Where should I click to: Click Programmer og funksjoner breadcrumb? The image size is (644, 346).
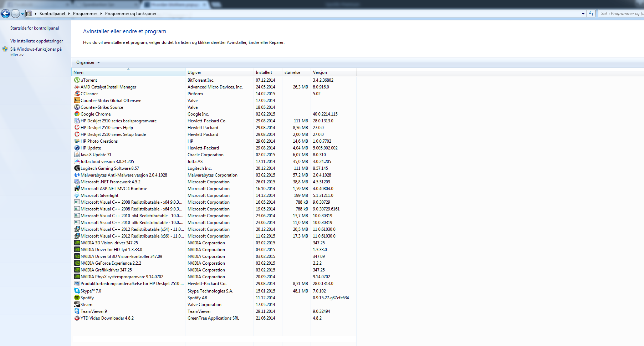tap(131, 14)
